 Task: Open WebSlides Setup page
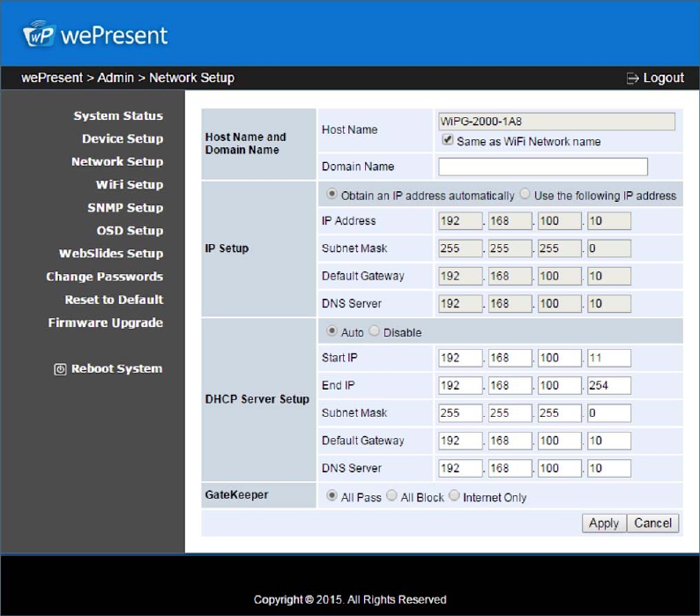(x=111, y=254)
